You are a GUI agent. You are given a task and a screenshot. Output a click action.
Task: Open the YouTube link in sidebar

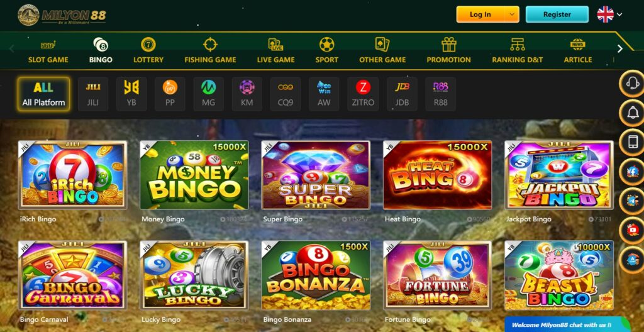[631, 230]
